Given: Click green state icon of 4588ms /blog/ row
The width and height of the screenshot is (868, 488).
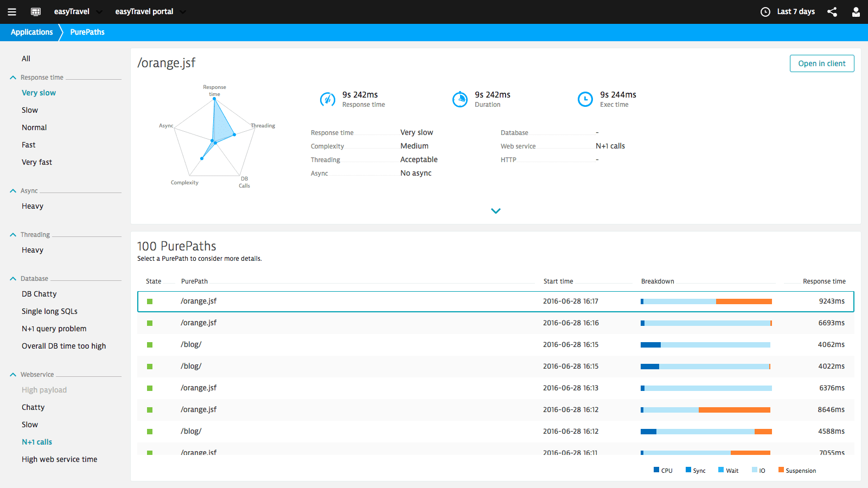Looking at the screenshot, I should 150,432.
